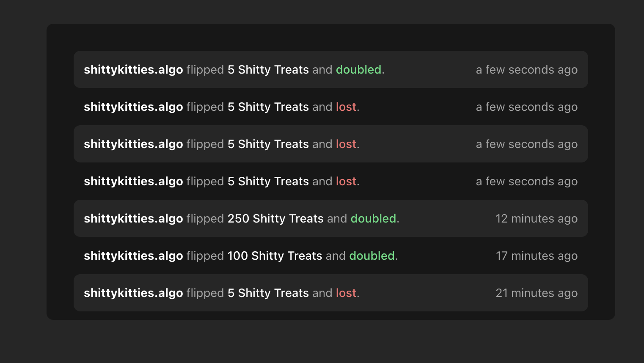Viewport: 644px width, 363px height.
Task: Click "lost" in the most recent lost entry
Action: click(x=346, y=107)
